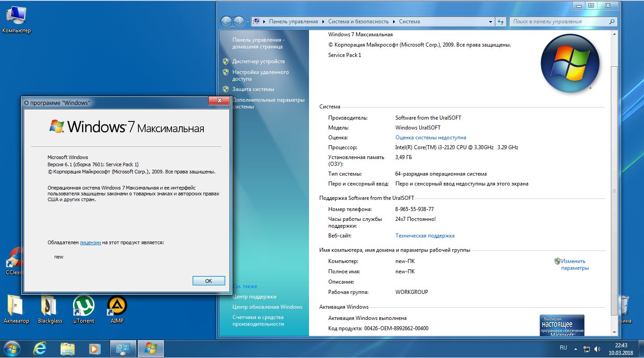Open Панель управления домашняя страница link
The image size is (644, 358).
coord(258,43)
